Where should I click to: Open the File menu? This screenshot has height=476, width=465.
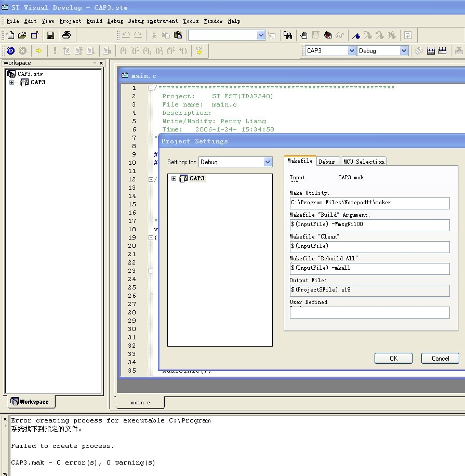point(13,21)
